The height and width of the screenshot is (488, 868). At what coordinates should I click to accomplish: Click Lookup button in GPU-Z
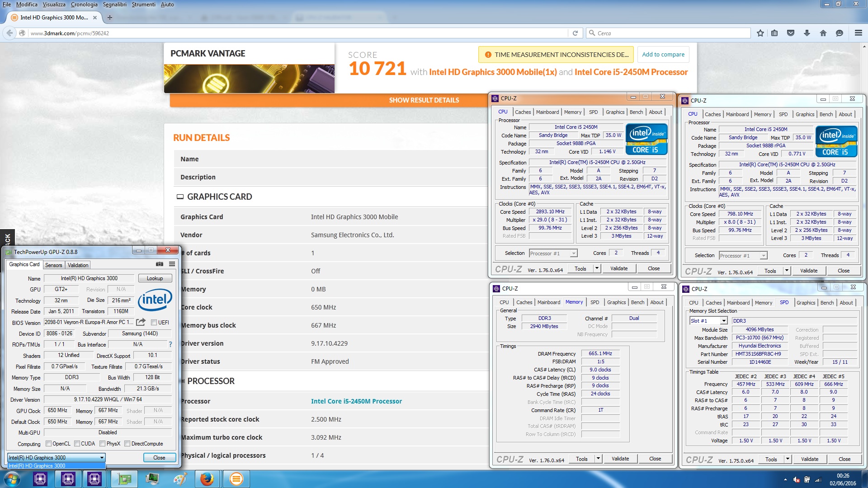(x=155, y=278)
